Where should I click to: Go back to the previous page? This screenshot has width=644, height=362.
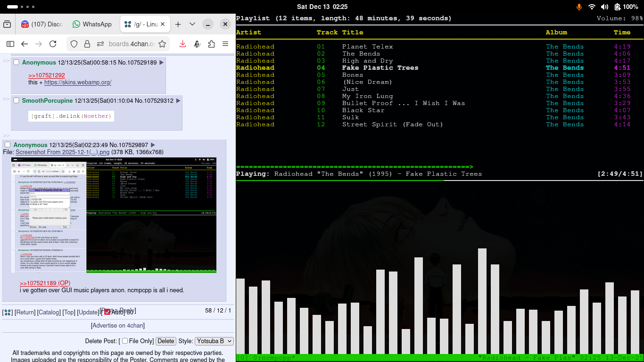(x=25, y=44)
